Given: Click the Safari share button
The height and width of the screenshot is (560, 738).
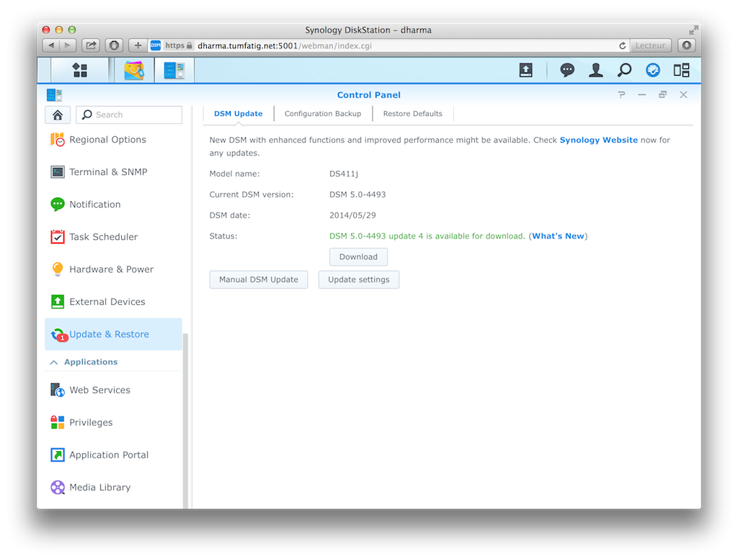Looking at the screenshot, I should [91, 45].
